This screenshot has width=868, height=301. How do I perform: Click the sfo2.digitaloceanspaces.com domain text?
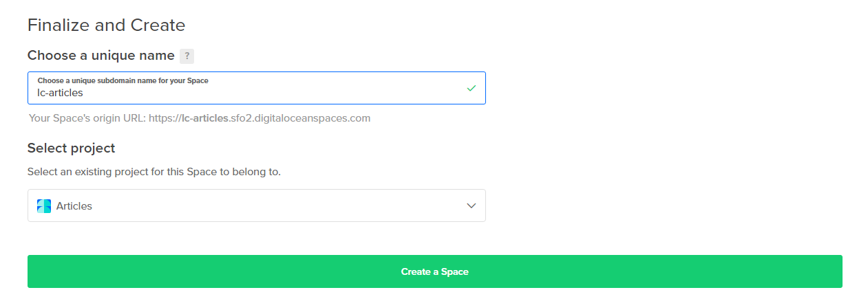[x=301, y=118]
